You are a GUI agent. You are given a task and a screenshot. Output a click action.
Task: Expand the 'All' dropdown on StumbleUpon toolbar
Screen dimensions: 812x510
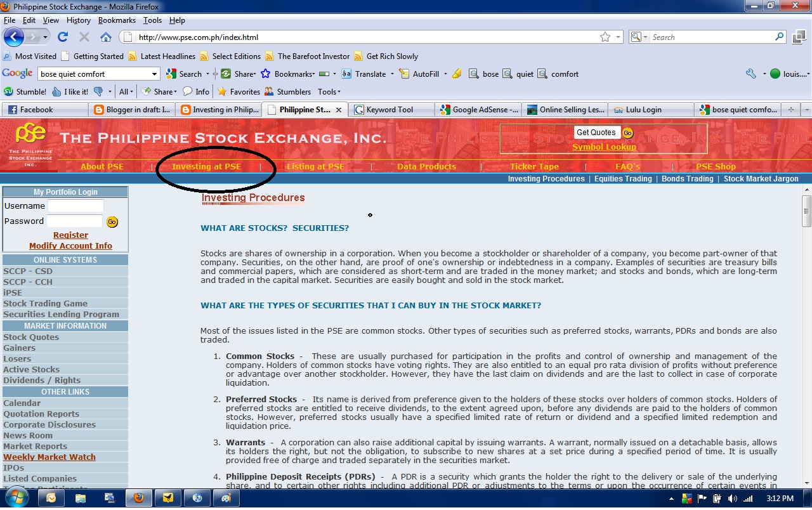pyautogui.click(x=126, y=92)
